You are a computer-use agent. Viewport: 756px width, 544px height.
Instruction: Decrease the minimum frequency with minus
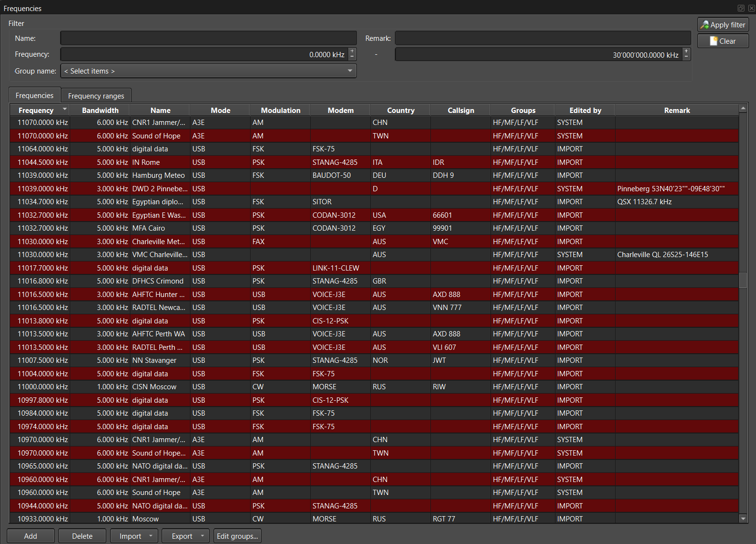click(353, 57)
